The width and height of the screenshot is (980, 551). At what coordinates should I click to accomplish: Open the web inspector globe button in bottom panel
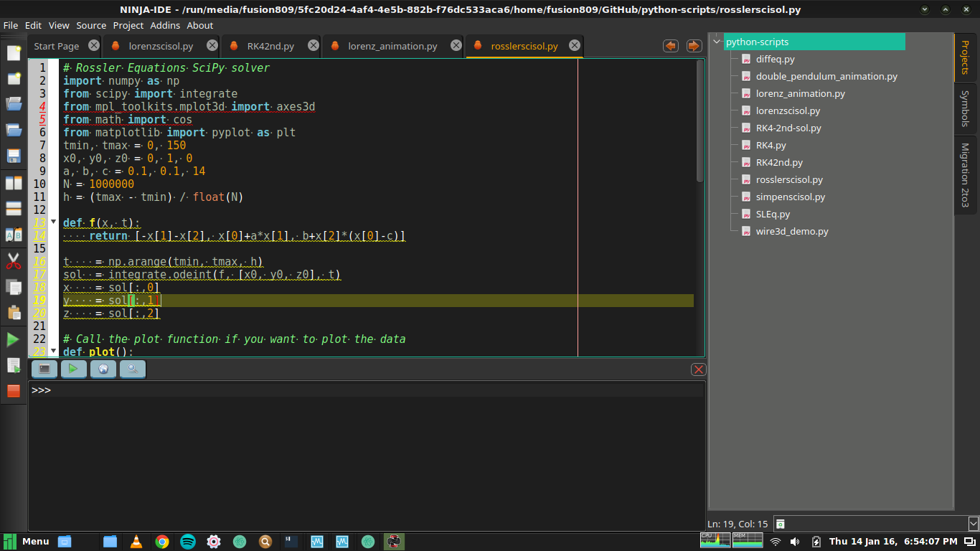click(103, 369)
